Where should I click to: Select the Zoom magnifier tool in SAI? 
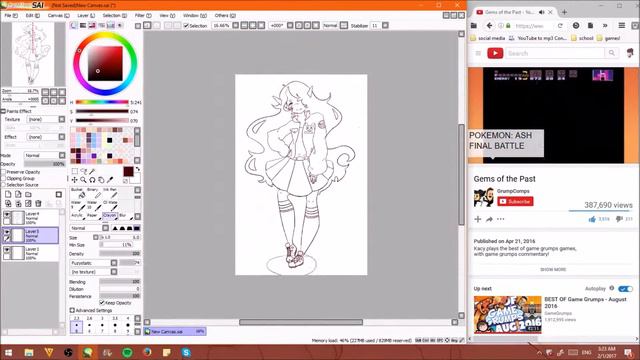tap(83, 180)
